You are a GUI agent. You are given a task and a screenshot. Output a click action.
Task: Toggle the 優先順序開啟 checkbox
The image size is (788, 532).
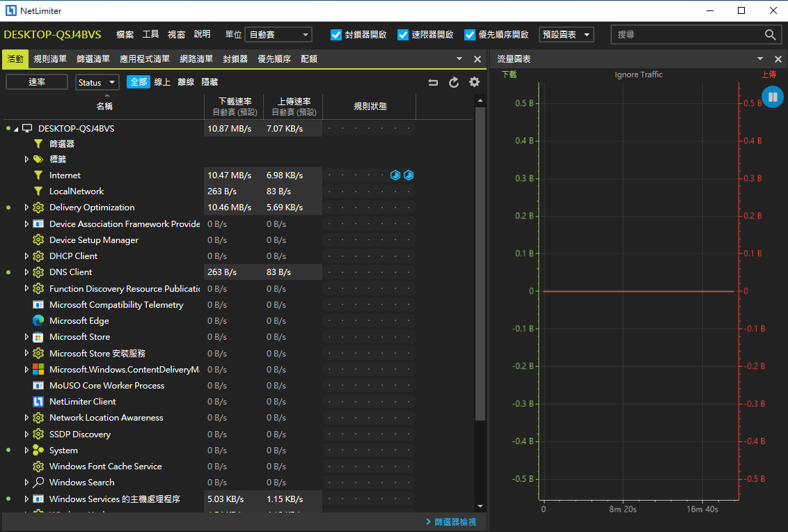[x=469, y=35]
